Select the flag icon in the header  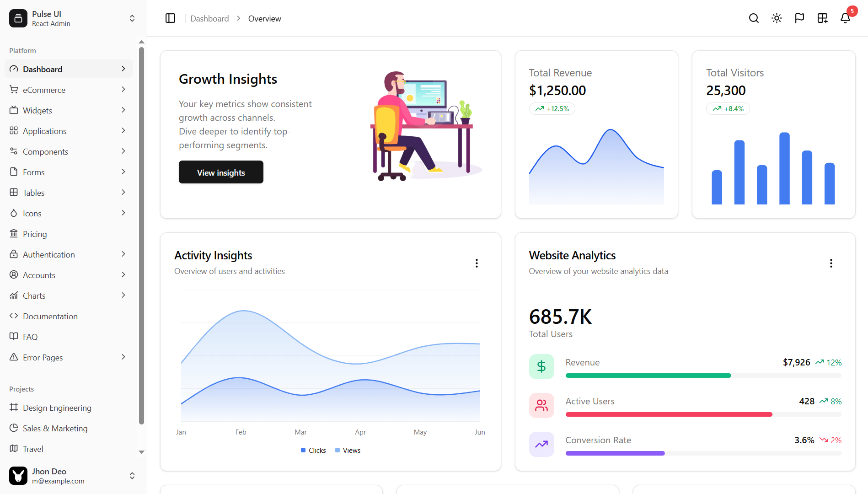click(x=799, y=18)
